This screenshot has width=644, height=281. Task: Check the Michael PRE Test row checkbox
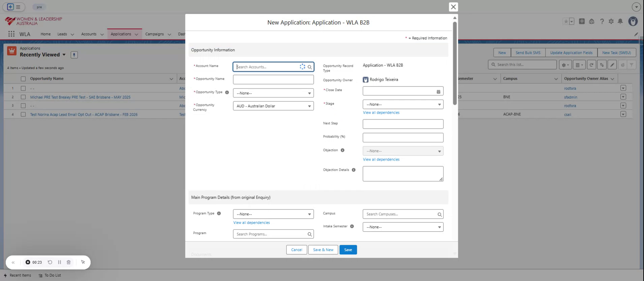pos(23,97)
